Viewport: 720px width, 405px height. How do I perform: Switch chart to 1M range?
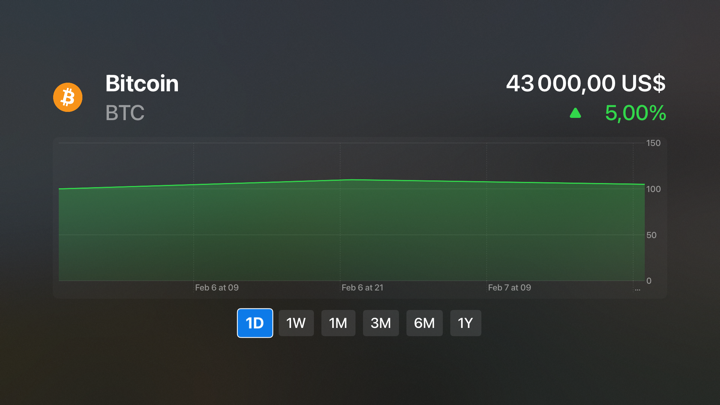(338, 323)
